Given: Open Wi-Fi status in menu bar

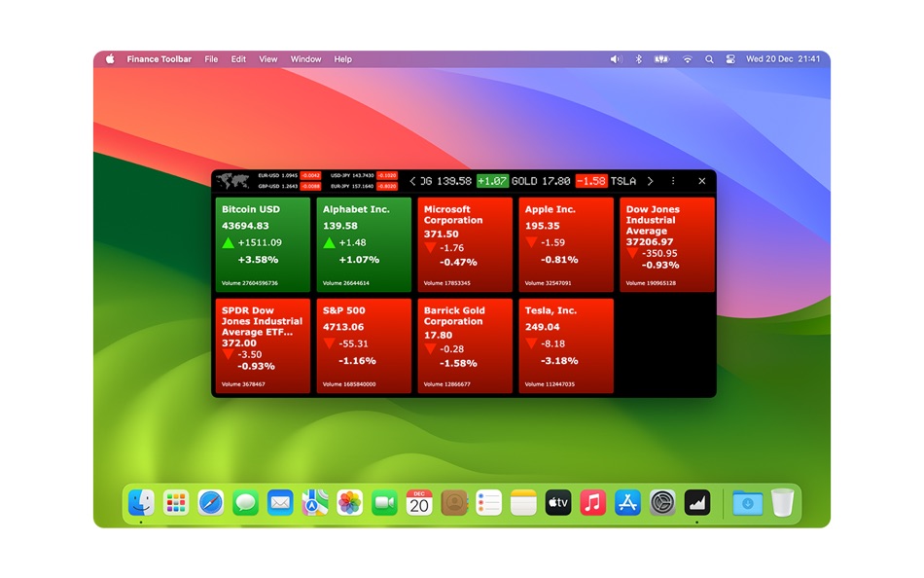Looking at the screenshot, I should 687,59.
